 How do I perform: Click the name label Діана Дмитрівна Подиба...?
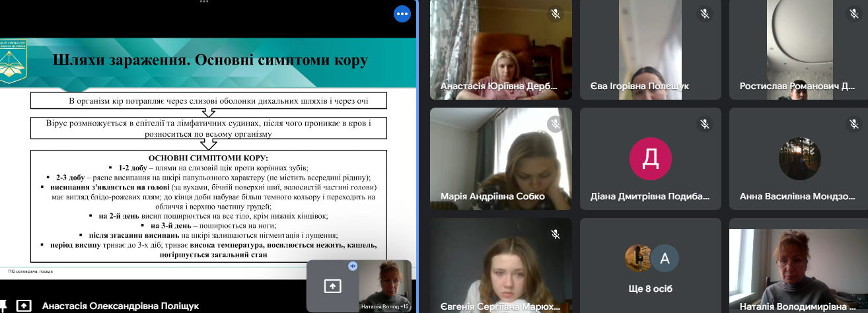tap(650, 197)
